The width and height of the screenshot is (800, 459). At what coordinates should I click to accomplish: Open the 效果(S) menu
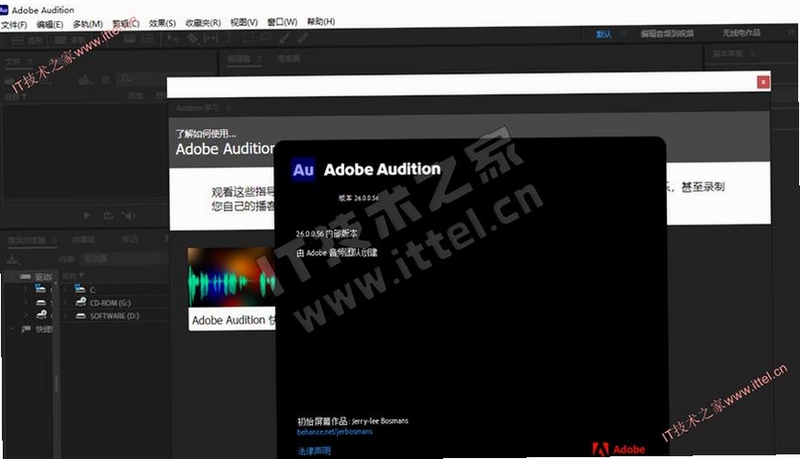tap(162, 23)
